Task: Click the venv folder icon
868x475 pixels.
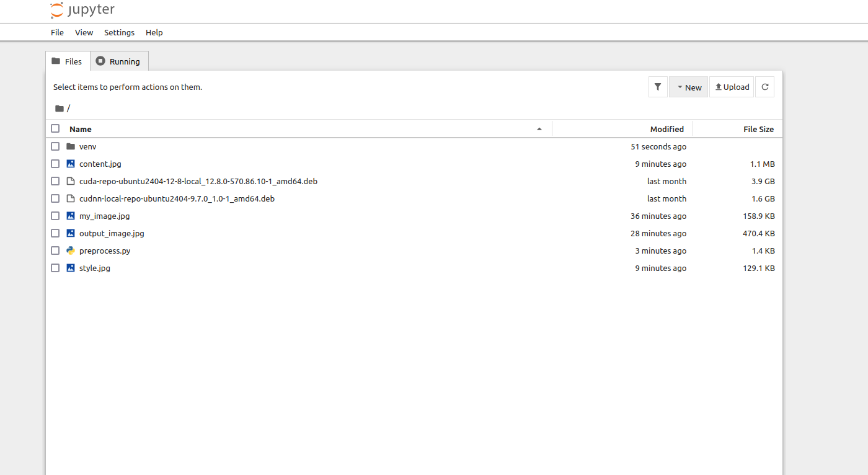Action: pyautogui.click(x=71, y=147)
